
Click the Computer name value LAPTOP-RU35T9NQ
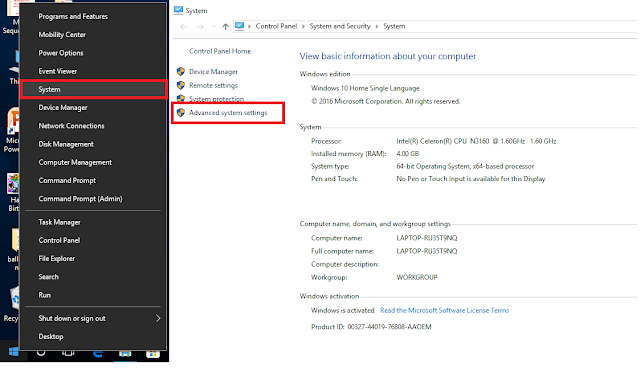click(427, 238)
